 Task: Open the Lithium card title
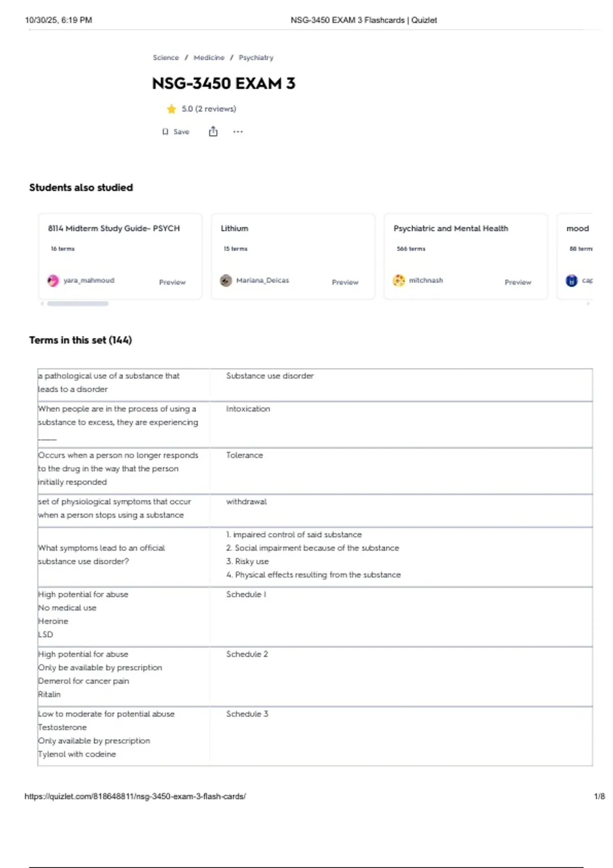pyautogui.click(x=234, y=228)
